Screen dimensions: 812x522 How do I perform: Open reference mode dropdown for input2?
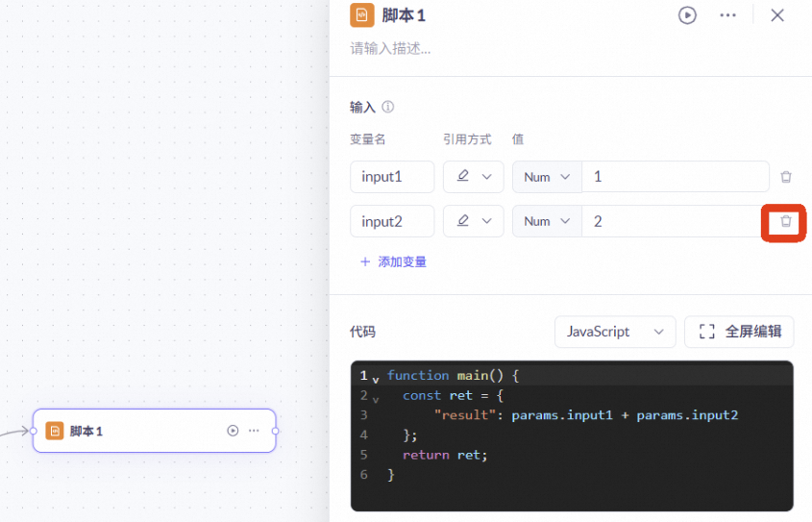point(474,221)
